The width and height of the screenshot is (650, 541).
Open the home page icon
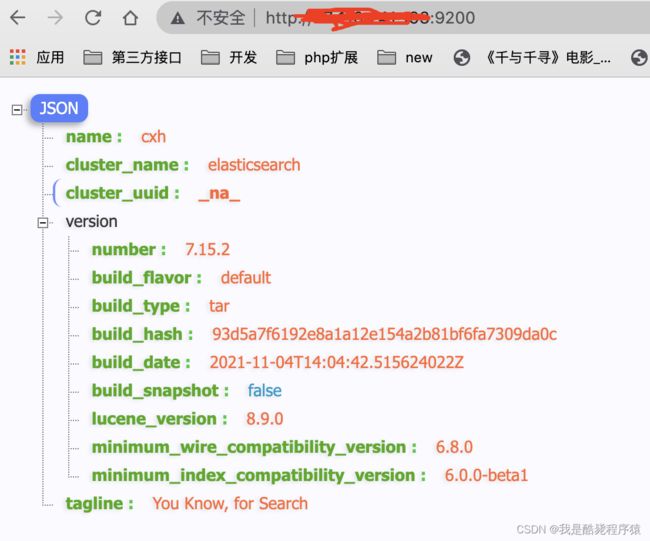(130, 18)
